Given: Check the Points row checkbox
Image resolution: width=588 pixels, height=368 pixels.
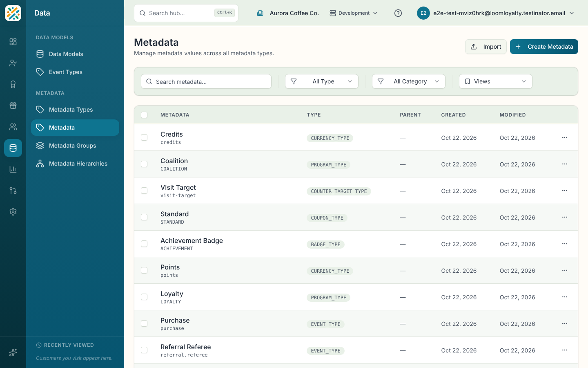Looking at the screenshot, I should [x=144, y=270].
